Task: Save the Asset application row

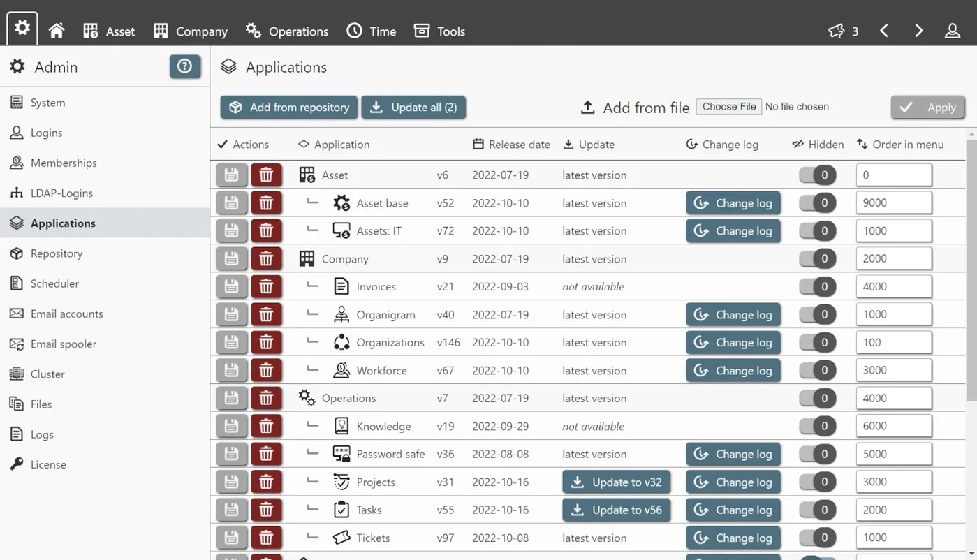Action: pos(232,175)
